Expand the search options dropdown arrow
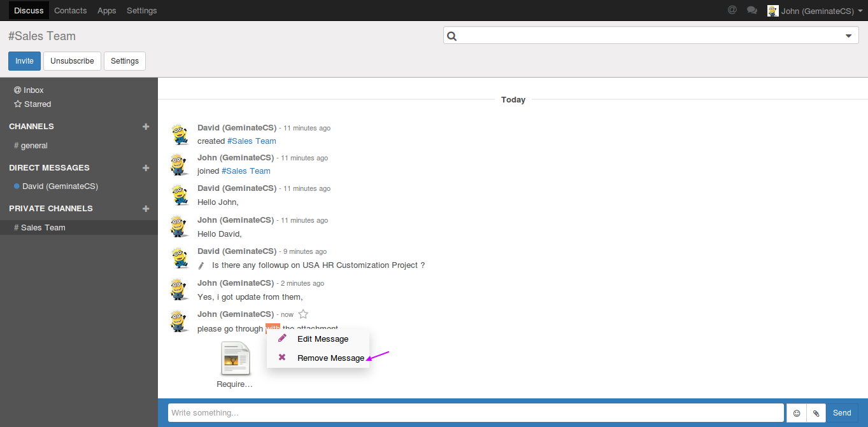868x427 pixels. (x=848, y=36)
